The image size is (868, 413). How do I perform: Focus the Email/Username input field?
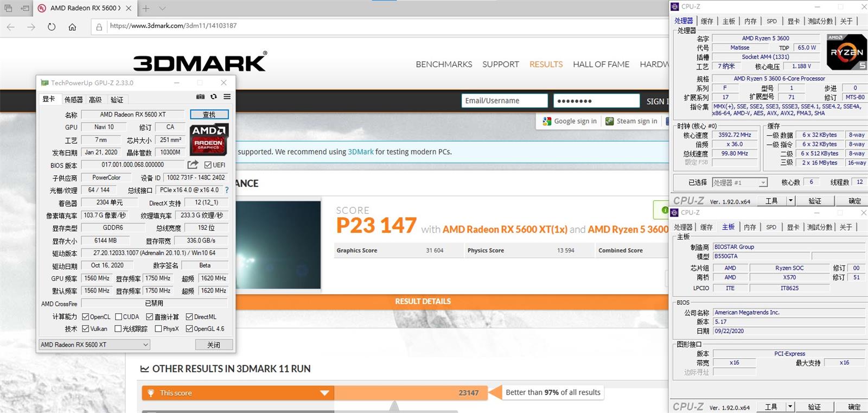tap(505, 101)
